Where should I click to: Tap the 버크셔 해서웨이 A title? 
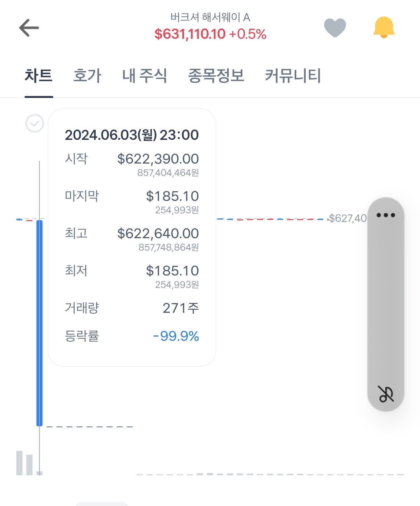(210, 17)
